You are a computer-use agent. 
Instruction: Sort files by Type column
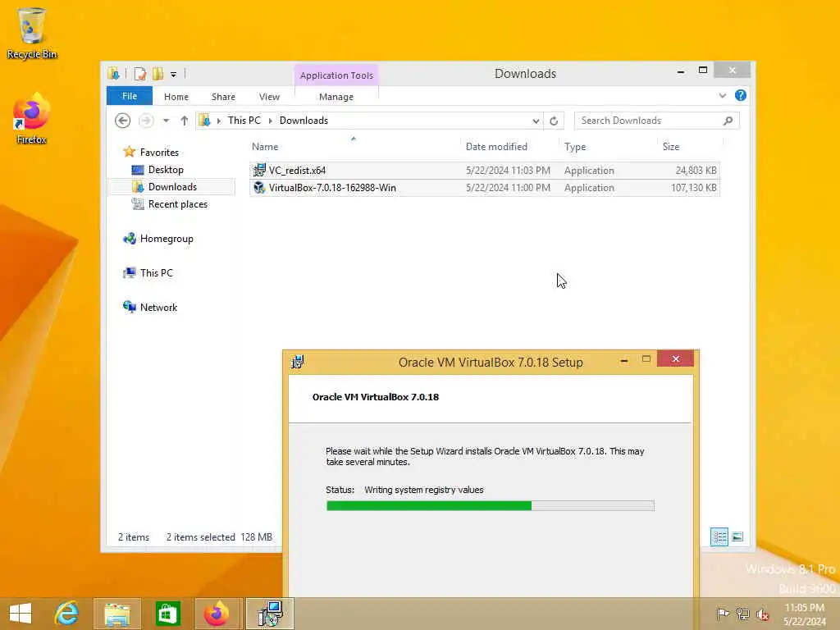click(x=575, y=147)
